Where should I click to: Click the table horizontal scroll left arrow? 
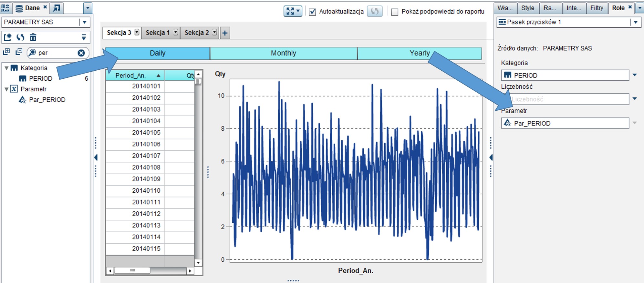pos(110,271)
